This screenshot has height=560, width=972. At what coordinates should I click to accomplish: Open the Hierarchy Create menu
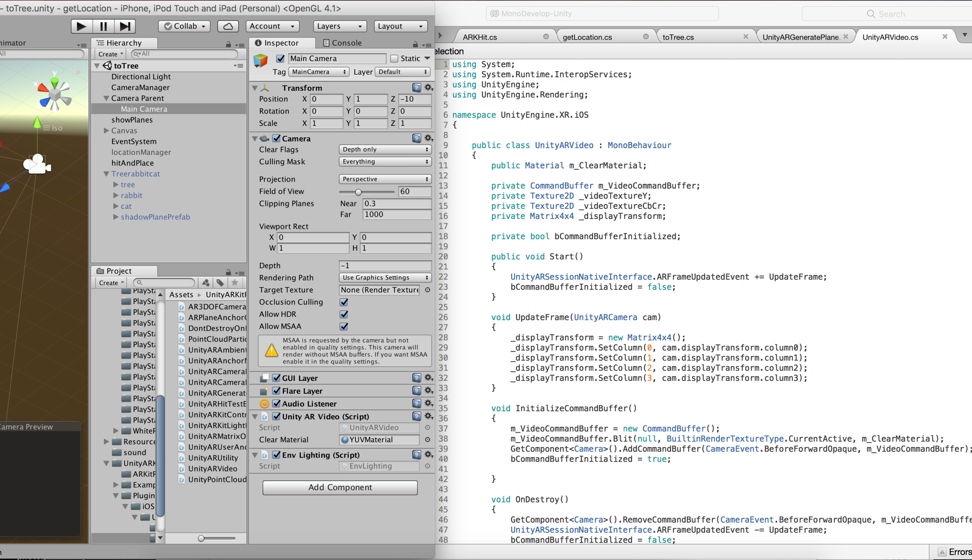pyautogui.click(x=110, y=54)
